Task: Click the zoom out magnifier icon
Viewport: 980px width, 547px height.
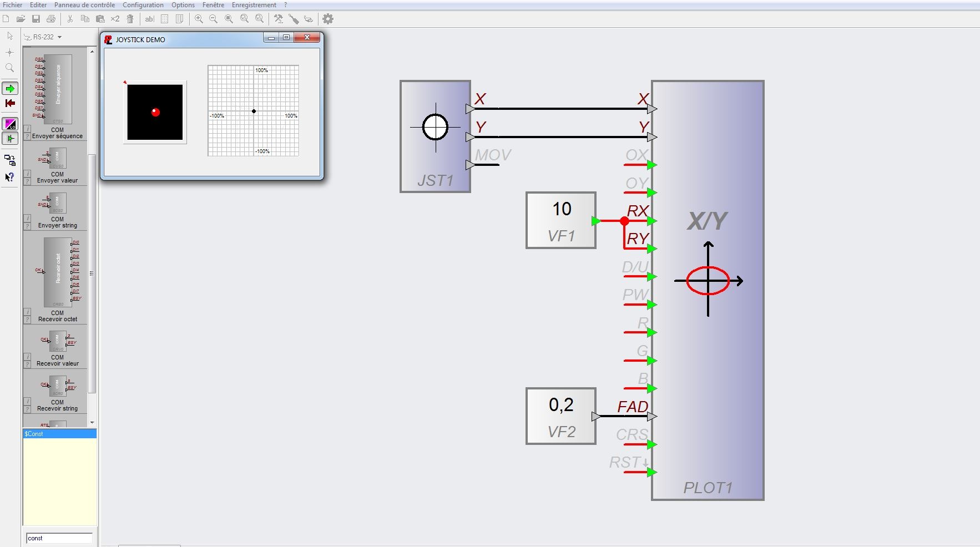Action: (x=214, y=19)
